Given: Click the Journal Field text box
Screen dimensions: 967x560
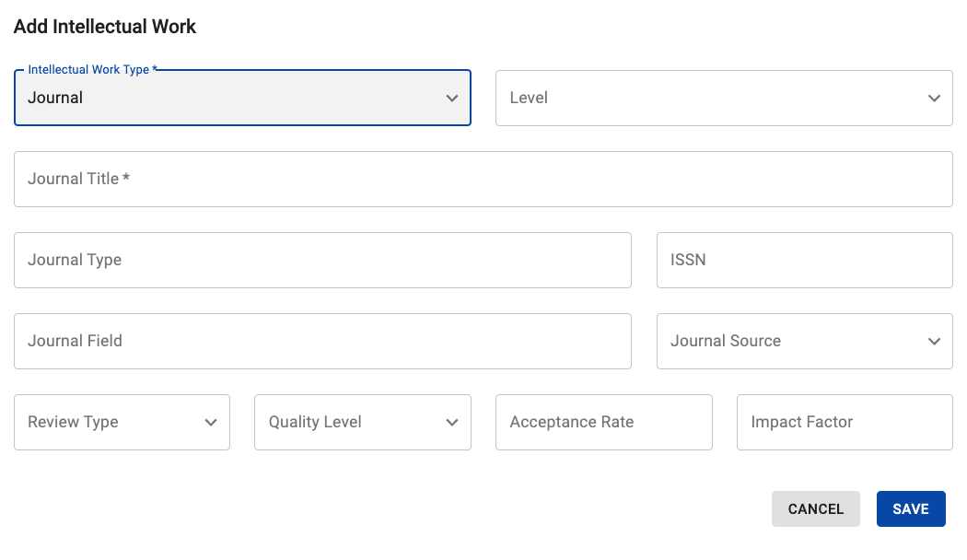Looking at the screenshot, I should [322, 342].
